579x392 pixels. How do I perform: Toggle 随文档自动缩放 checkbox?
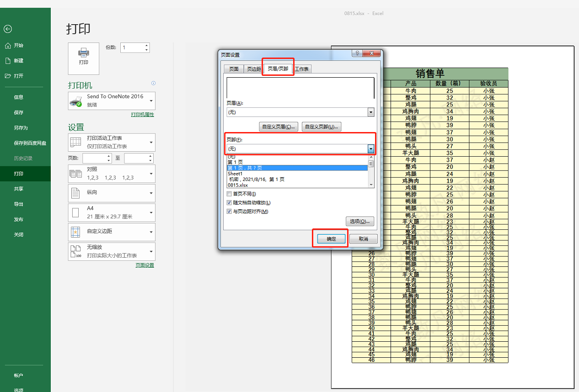click(230, 202)
